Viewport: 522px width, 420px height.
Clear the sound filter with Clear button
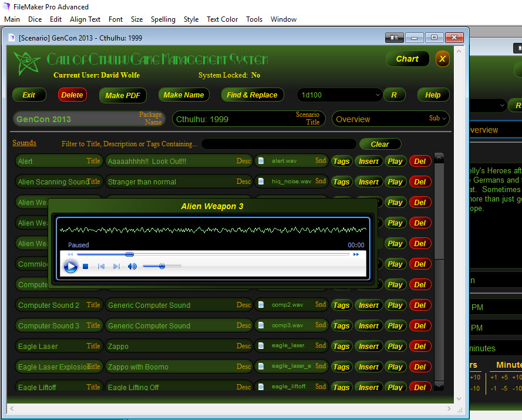[x=380, y=145]
